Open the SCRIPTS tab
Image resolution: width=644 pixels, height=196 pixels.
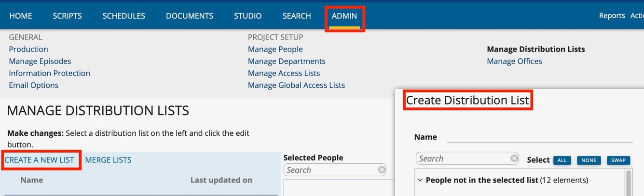point(67,16)
